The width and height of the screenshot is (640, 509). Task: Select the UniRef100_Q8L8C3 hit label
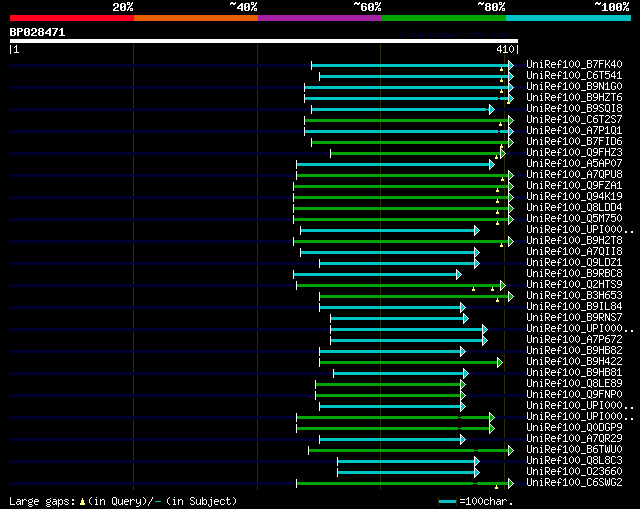click(574, 460)
